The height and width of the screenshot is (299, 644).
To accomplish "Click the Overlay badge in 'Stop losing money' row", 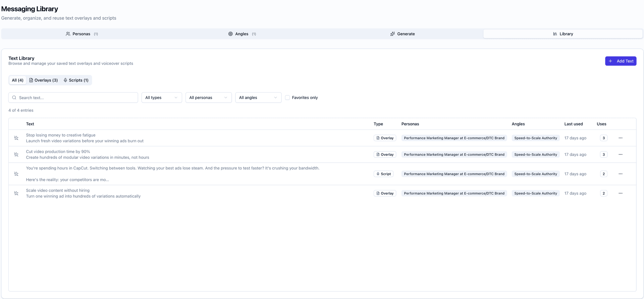I will 385,138.
